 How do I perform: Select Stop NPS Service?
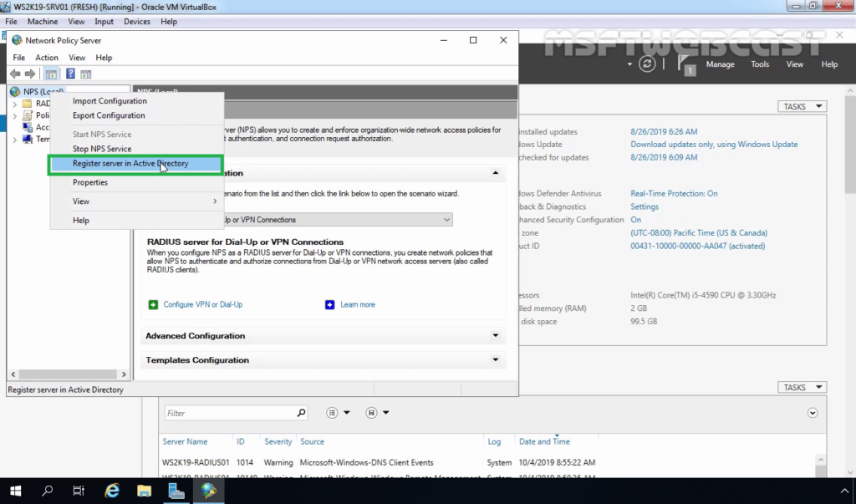point(102,149)
